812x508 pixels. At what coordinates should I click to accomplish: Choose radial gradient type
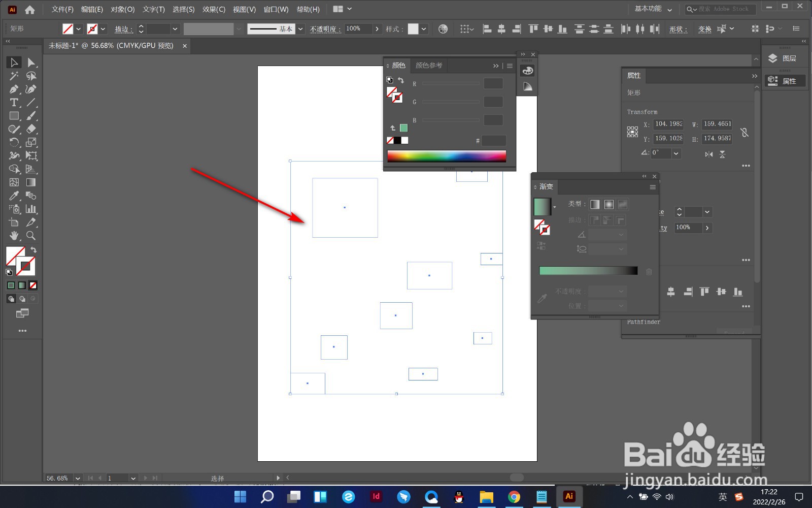coord(609,204)
